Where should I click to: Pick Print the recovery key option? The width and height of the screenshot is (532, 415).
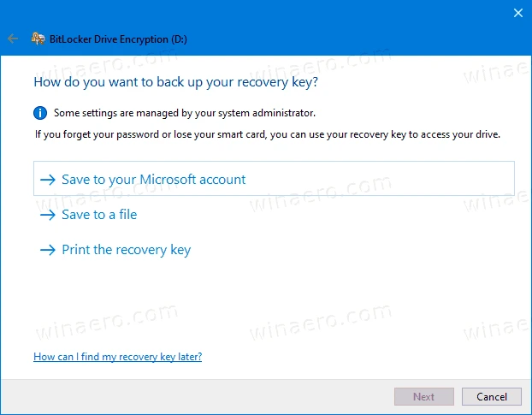[126, 250]
